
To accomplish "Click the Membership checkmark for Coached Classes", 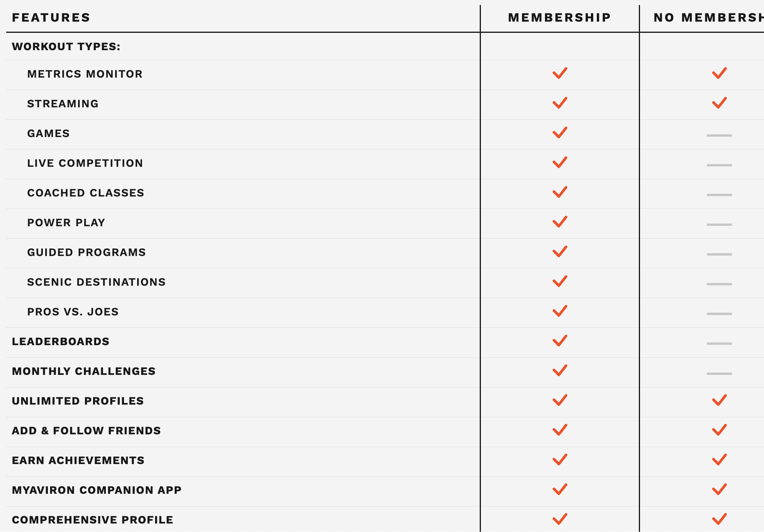I will pyautogui.click(x=560, y=192).
